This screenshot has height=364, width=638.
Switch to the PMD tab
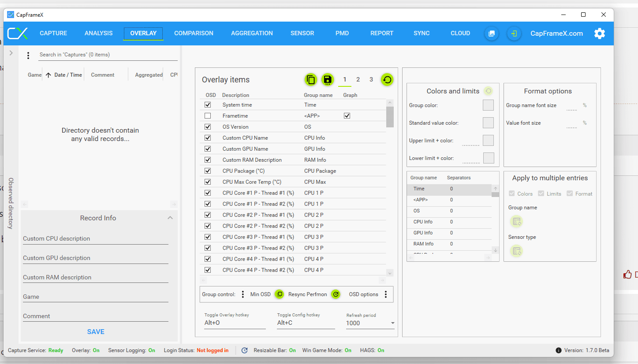point(342,33)
